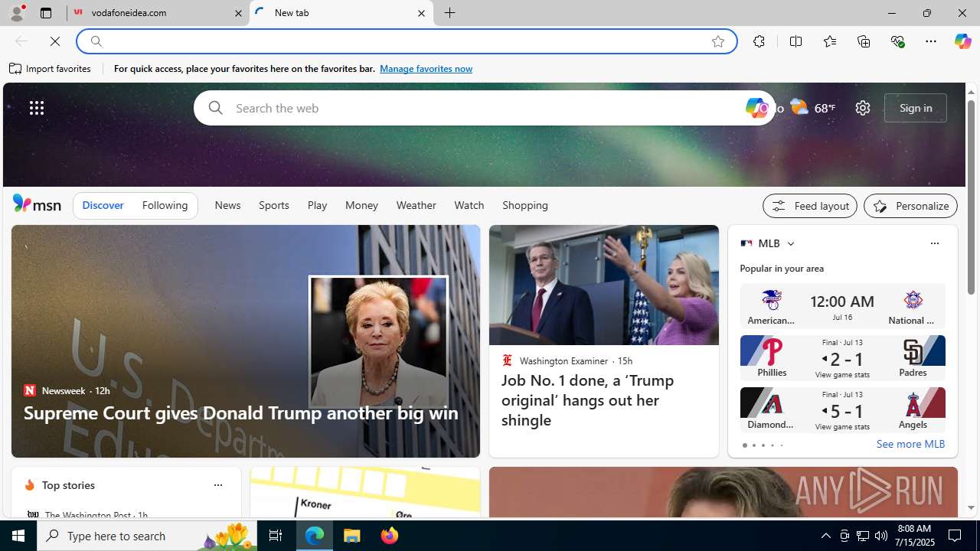Click the Personalize button
Image resolution: width=980 pixels, height=551 pixels.
pyautogui.click(x=910, y=206)
